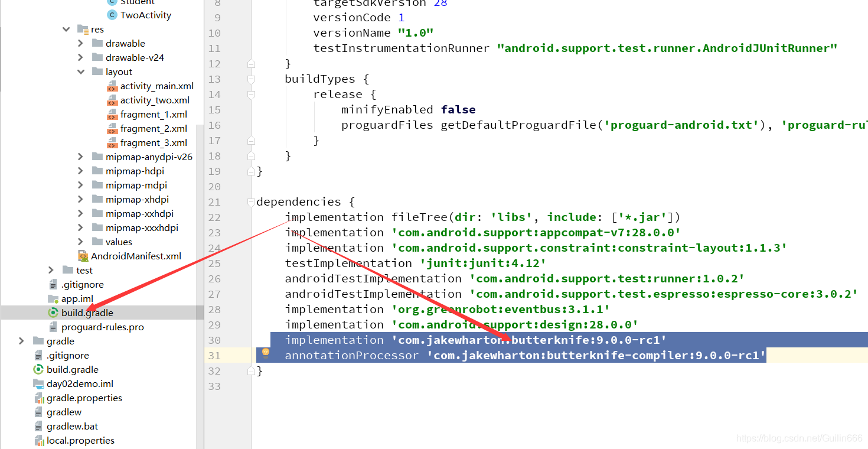Click the app build.gradle Gradle icon

pyautogui.click(x=53, y=313)
